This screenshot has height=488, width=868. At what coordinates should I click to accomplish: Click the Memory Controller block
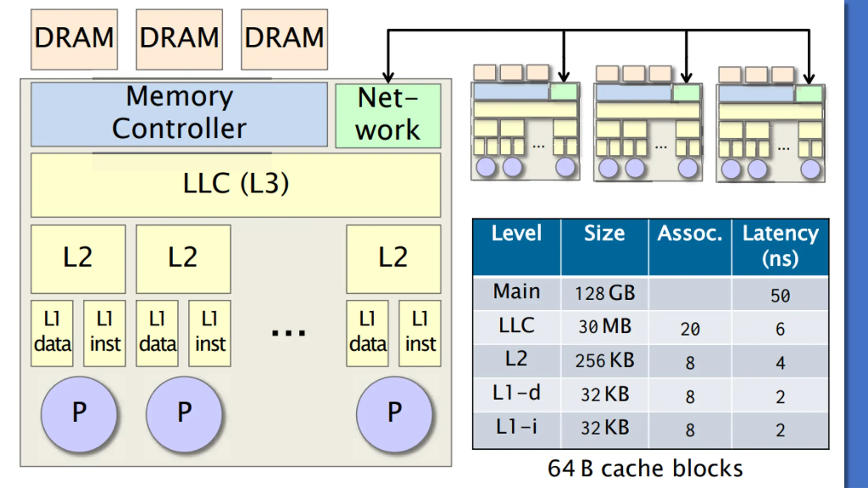[179, 115]
